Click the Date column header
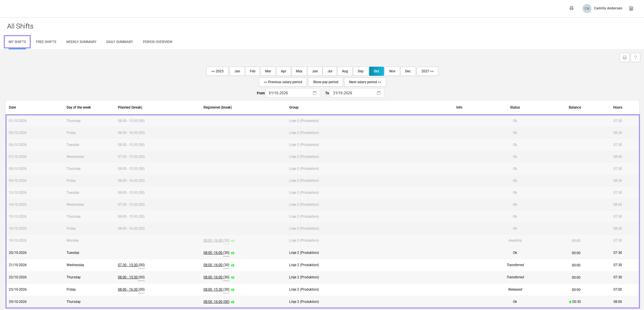This screenshot has width=644, height=310. coord(12,107)
